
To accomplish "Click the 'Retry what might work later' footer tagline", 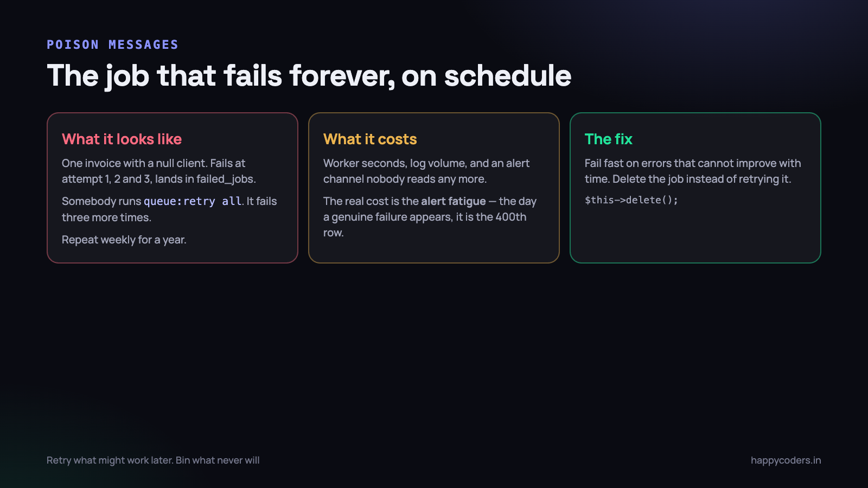I will click(153, 460).
